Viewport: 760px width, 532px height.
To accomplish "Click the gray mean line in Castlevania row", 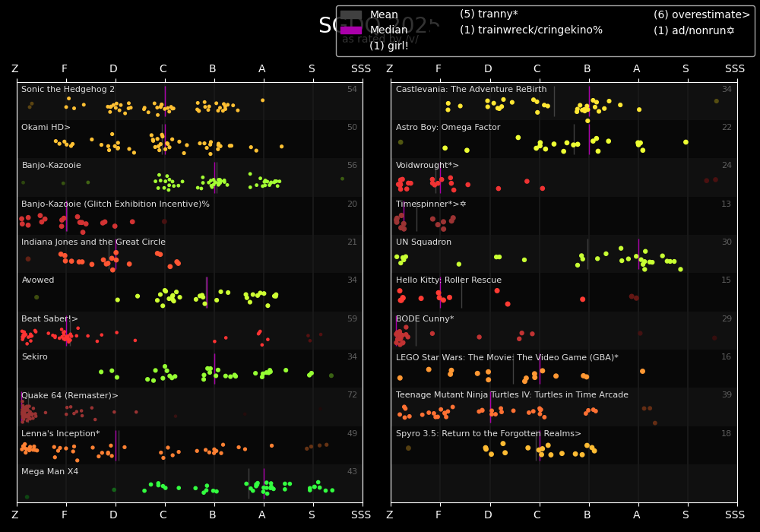I will 555,101.
